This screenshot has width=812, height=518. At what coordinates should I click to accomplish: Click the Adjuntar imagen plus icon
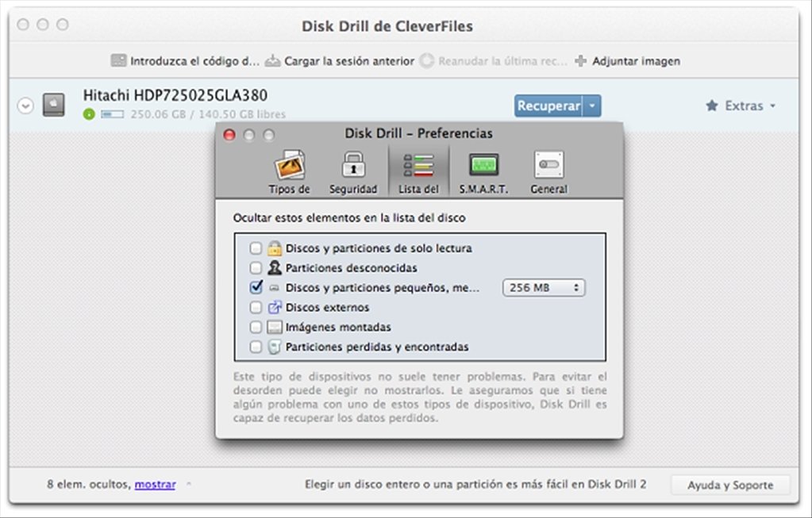tap(581, 60)
